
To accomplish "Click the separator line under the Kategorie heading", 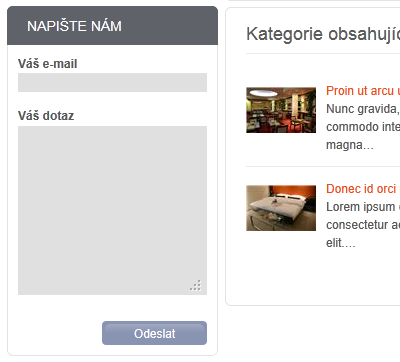I will [x=323, y=53].
